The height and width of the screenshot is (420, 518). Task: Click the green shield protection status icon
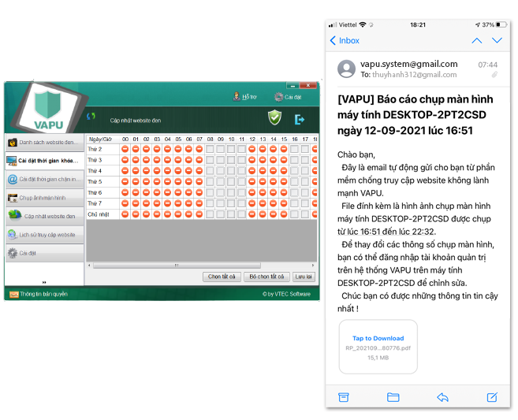pyautogui.click(x=274, y=117)
